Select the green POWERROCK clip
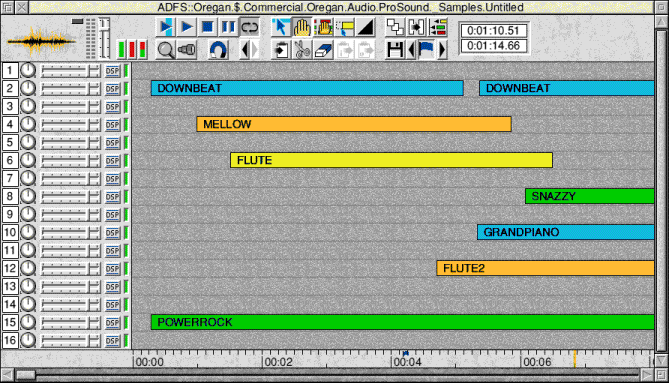 403,322
